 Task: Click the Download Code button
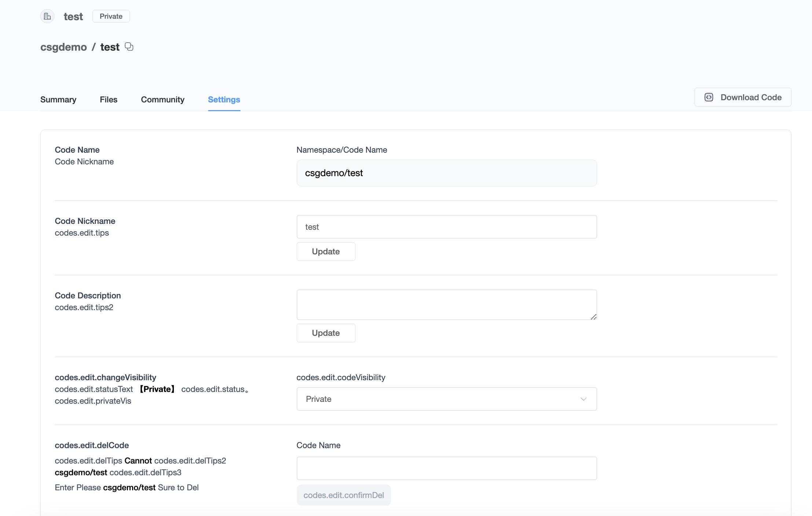pos(742,97)
